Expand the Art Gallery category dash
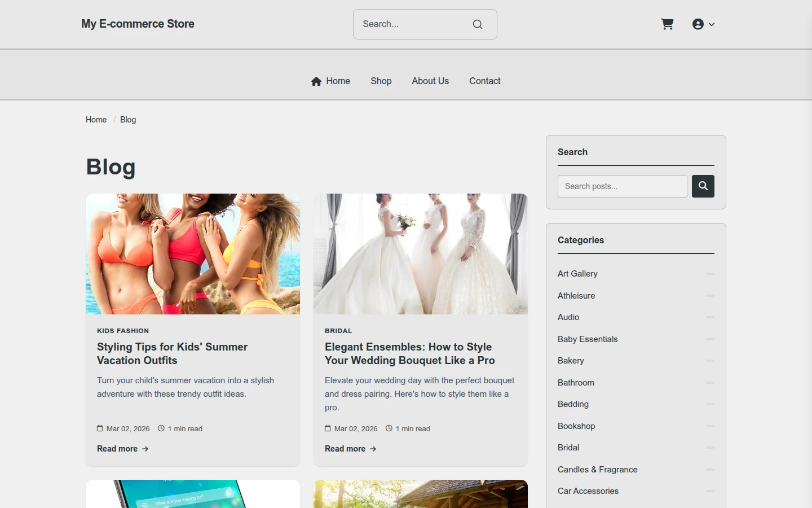Image resolution: width=812 pixels, height=508 pixels. tap(709, 274)
